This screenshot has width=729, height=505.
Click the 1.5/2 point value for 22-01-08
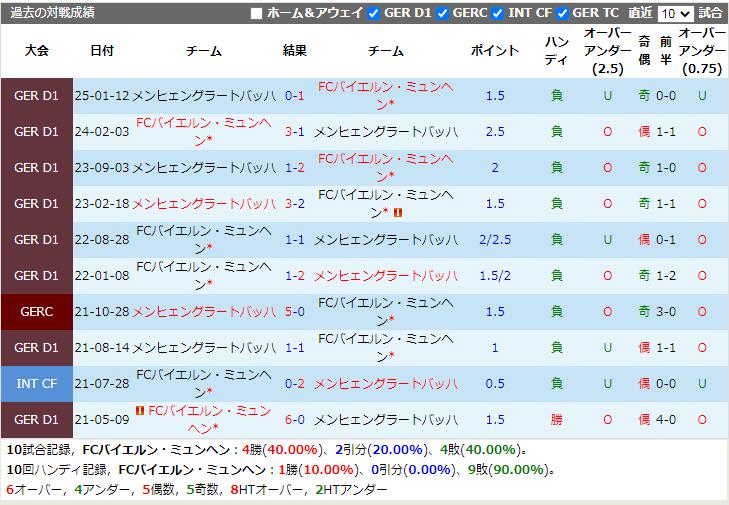click(x=495, y=276)
